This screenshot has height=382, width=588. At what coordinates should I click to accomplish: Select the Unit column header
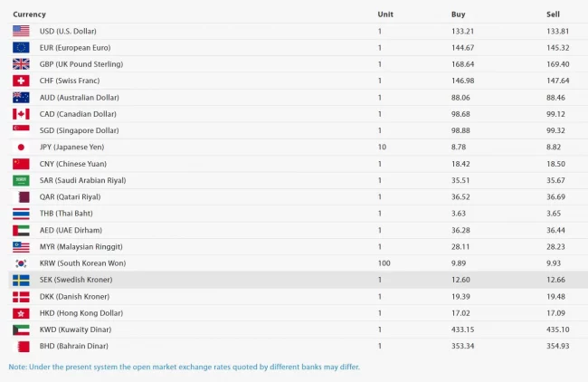[385, 14]
